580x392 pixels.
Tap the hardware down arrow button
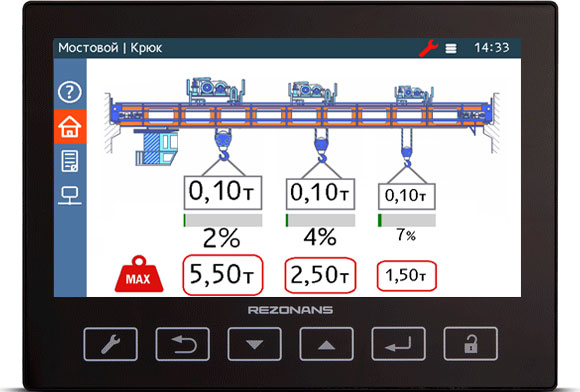pyautogui.click(x=254, y=344)
